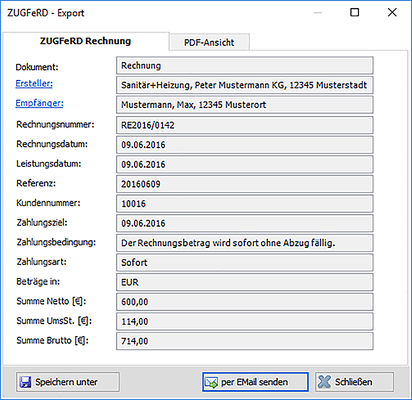Maximize the ZUGFeRD Export window

click(x=355, y=12)
